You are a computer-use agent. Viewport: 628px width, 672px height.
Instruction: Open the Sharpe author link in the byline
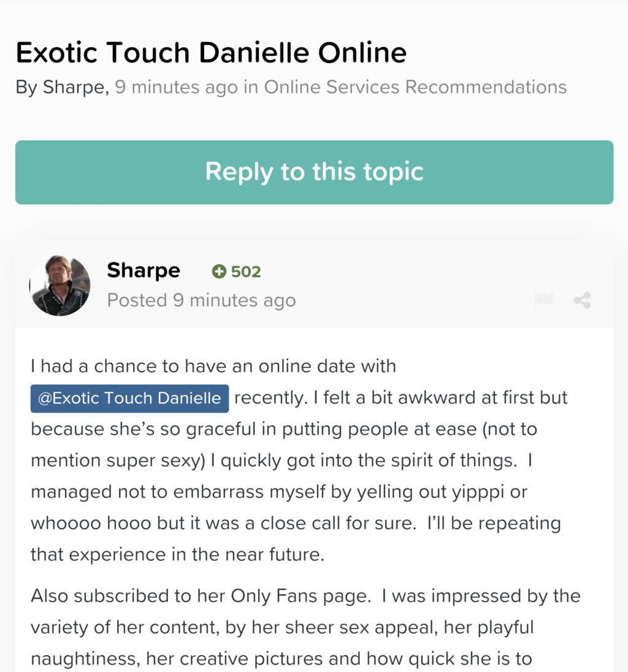75,87
